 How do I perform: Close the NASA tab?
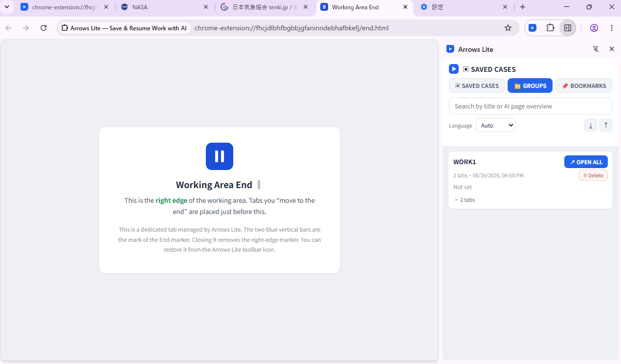tap(206, 7)
